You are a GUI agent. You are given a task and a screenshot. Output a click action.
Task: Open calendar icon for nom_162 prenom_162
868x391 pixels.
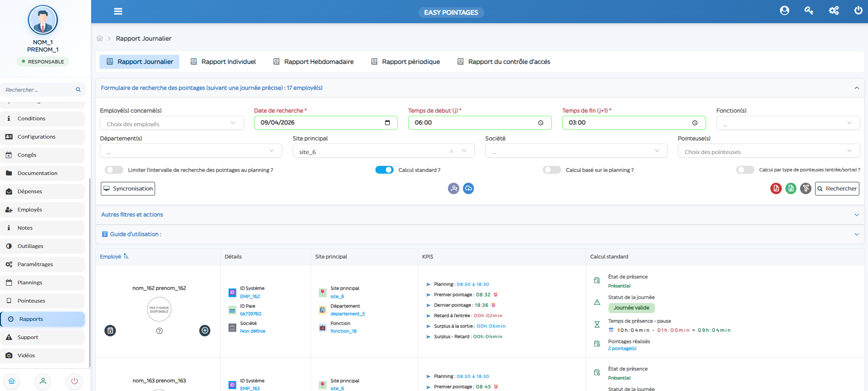click(110, 330)
